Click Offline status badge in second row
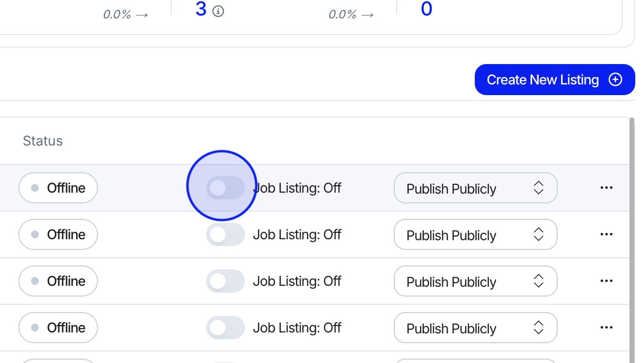The image size is (644, 363). (58, 234)
